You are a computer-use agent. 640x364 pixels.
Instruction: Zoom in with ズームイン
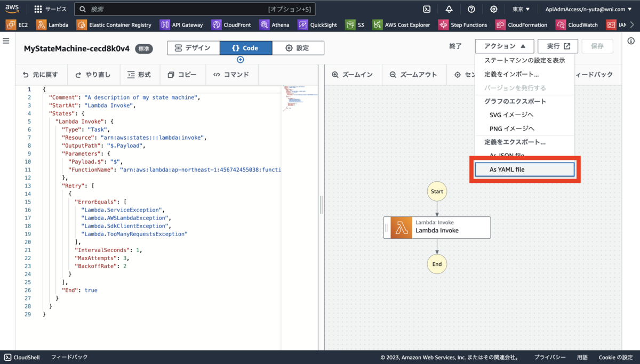point(352,75)
